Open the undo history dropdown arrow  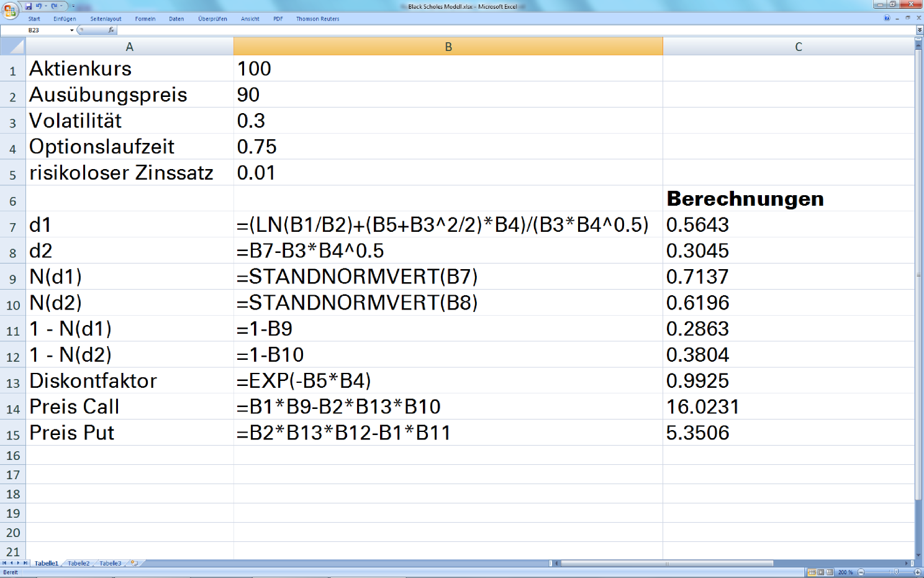(46, 6)
